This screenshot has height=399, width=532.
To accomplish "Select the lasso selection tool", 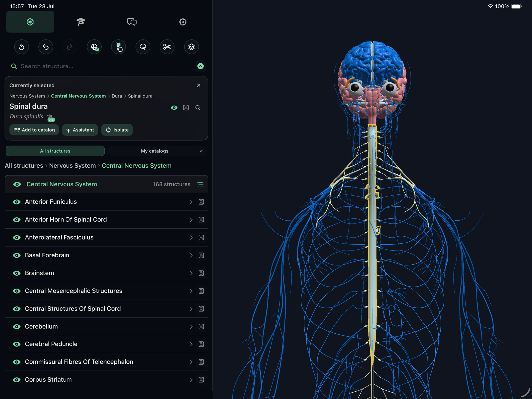I will pos(143,47).
